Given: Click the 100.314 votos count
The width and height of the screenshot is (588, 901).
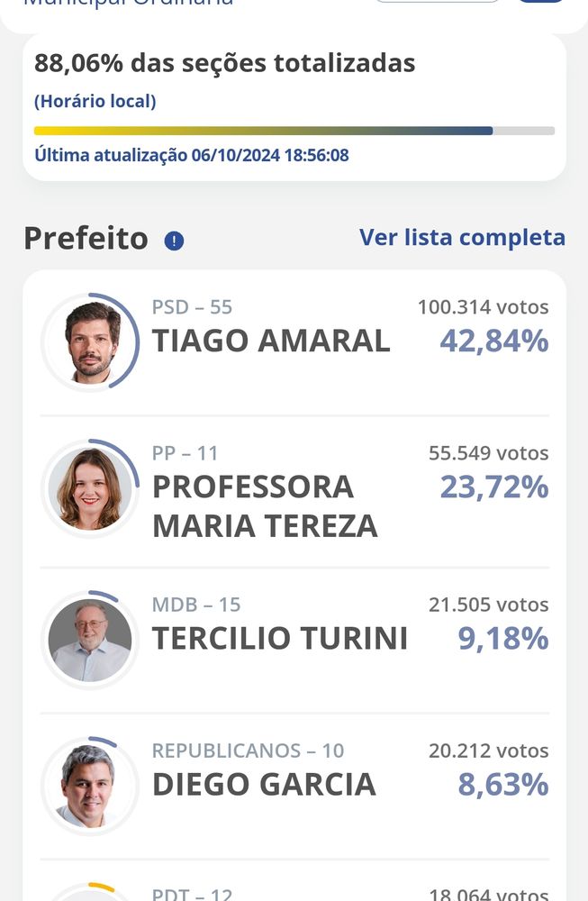Looking at the screenshot, I should (483, 307).
